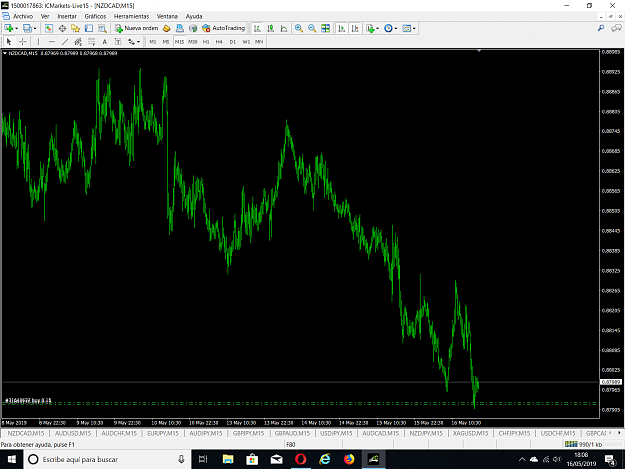This screenshot has height=469, width=625.
Task: Toggle Chart Shift button
Action: coord(355,28)
